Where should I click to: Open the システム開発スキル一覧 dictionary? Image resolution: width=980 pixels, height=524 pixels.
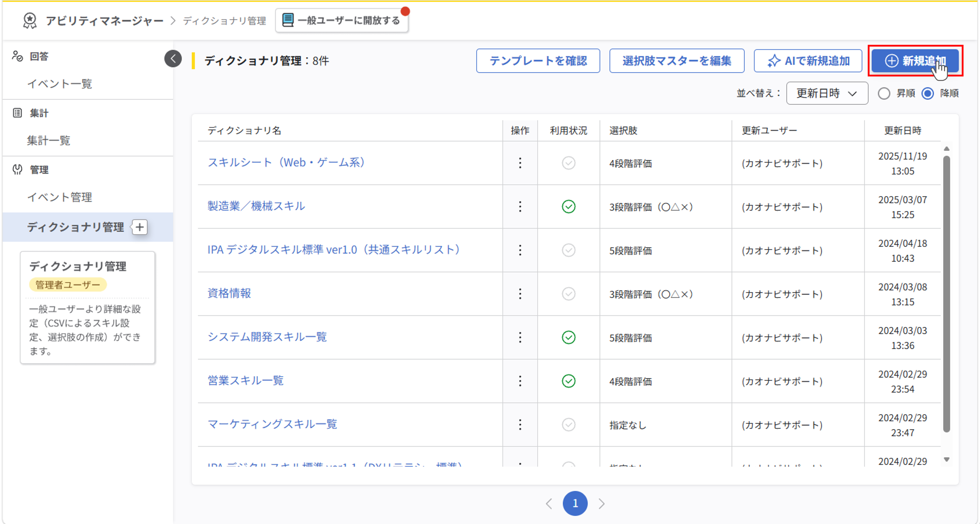click(x=267, y=337)
